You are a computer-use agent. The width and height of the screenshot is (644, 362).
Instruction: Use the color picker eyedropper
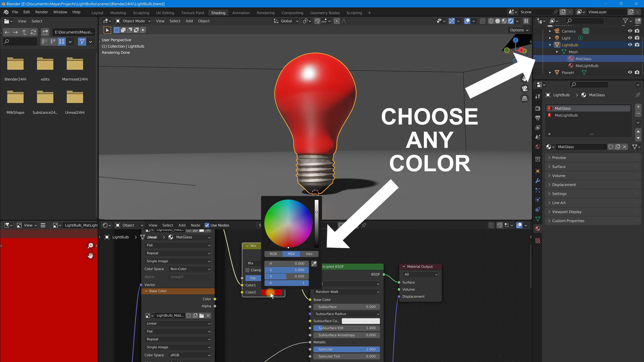click(x=314, y=263)
